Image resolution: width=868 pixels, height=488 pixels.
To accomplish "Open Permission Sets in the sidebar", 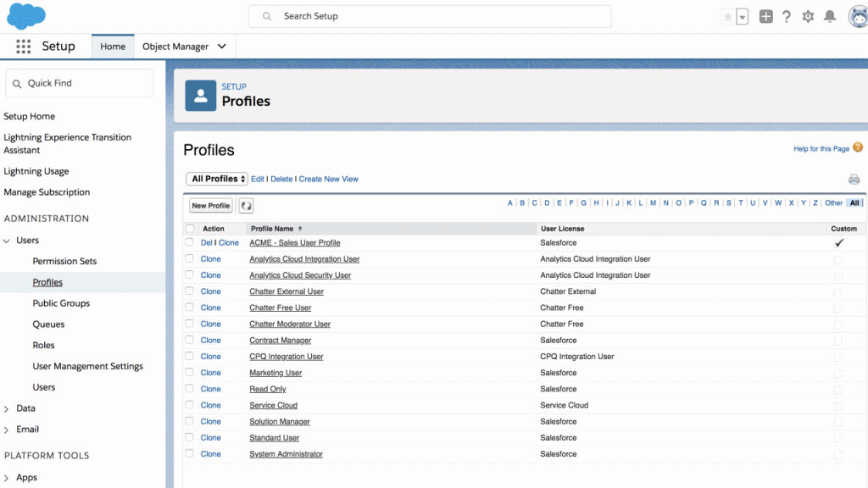I will pos(64,261).
